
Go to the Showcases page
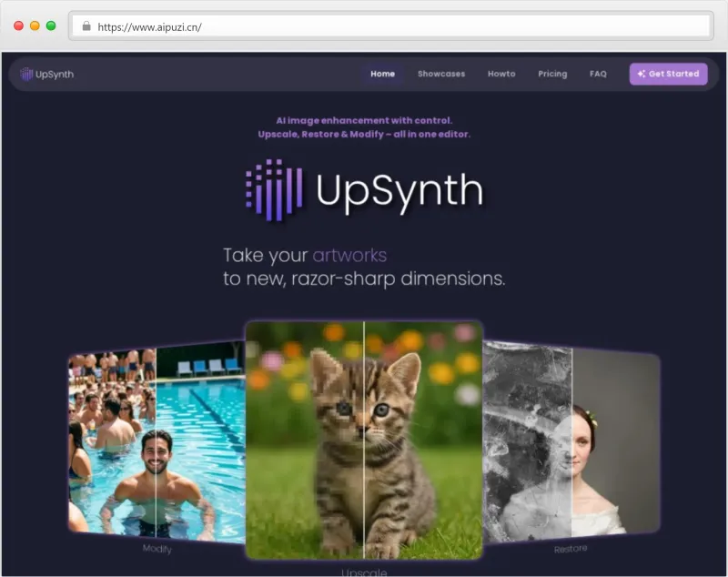click(441, 74)
